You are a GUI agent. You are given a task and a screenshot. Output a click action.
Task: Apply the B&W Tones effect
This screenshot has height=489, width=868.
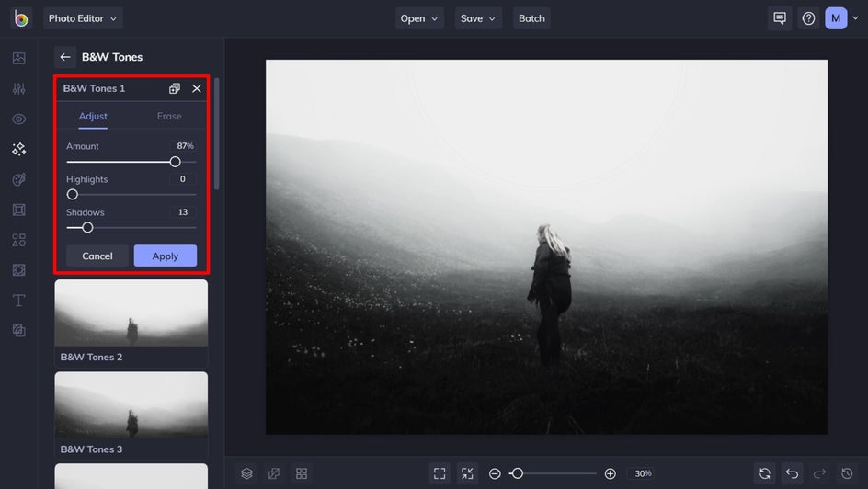166,256
